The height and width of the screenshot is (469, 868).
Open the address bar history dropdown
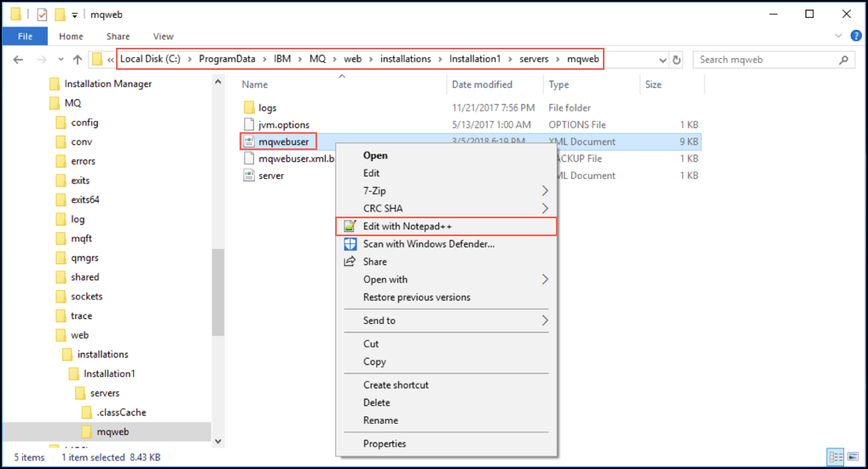(x=663, y=60)
